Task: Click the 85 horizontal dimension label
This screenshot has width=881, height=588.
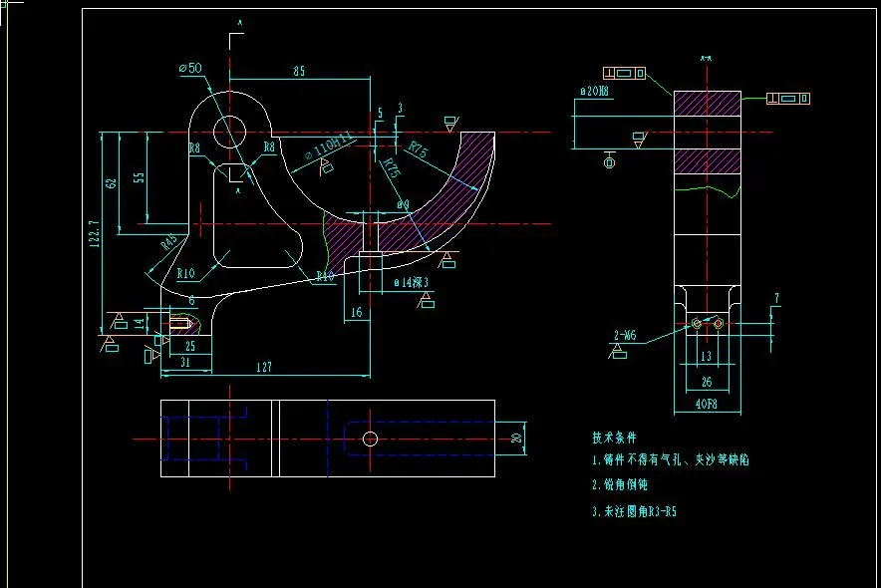Action: [299, 71]
